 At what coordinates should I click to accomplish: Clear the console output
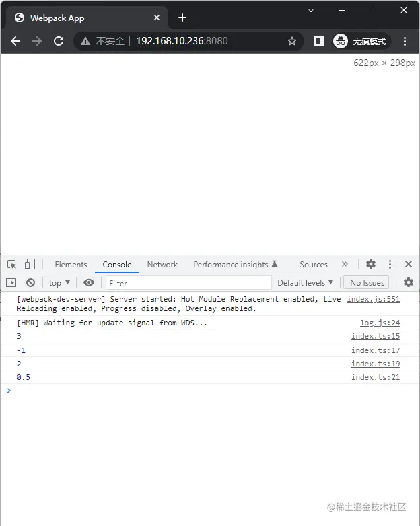(x=30, y=282)
